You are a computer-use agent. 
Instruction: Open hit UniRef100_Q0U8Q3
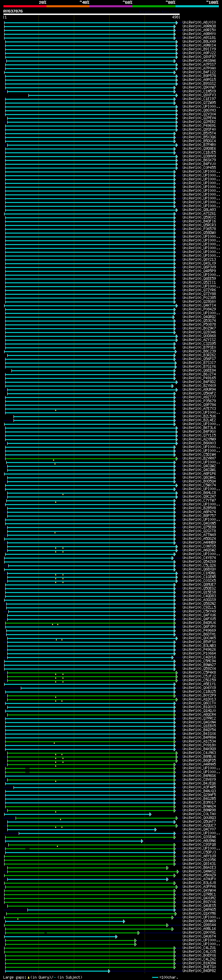[x=199, y=818]
